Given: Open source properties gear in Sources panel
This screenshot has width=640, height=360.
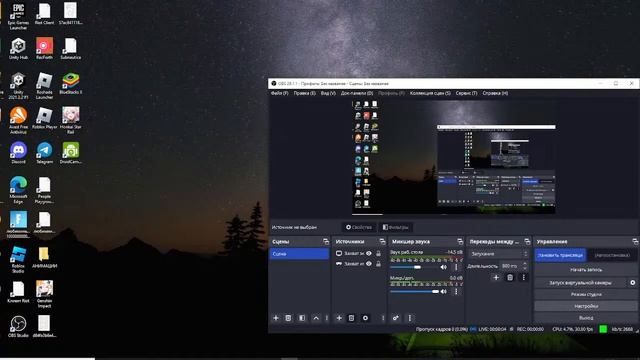Looking at the screenshot, I should (365, 318).
